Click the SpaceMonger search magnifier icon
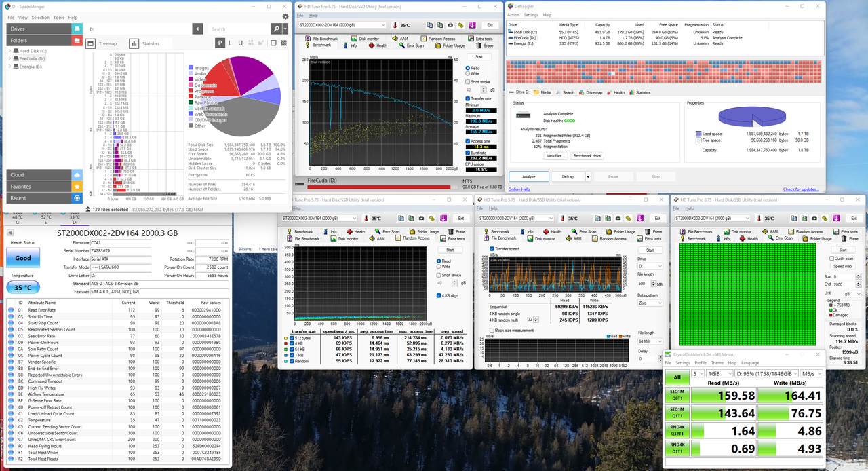 [276, 29]
